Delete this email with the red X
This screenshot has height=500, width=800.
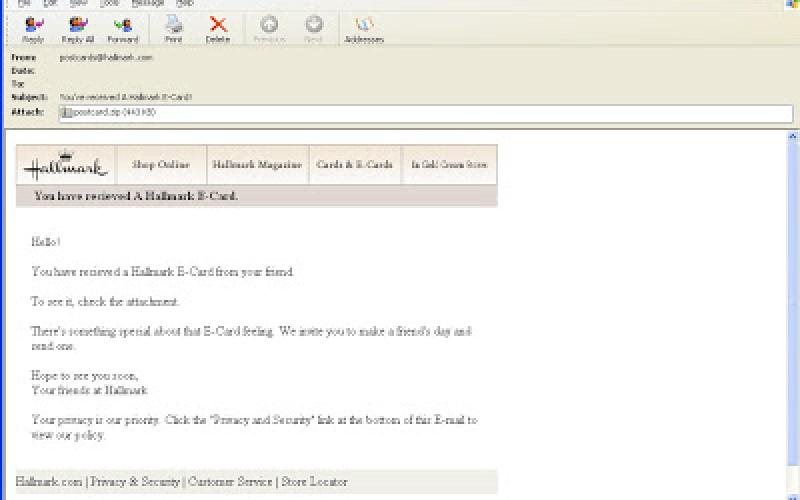click(218, 28)
